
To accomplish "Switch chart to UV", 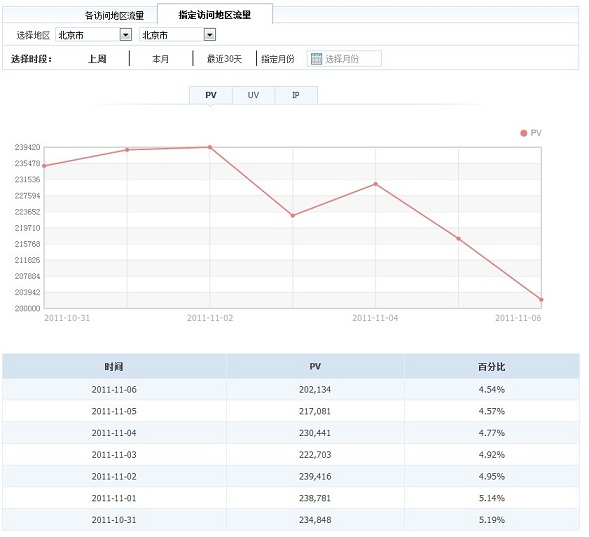I will [253, 95].
